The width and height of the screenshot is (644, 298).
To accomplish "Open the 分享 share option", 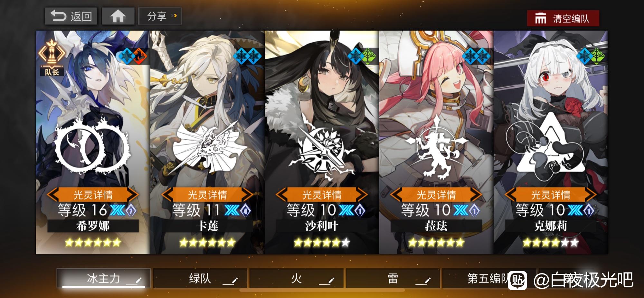I will click(x=160, y=16).
